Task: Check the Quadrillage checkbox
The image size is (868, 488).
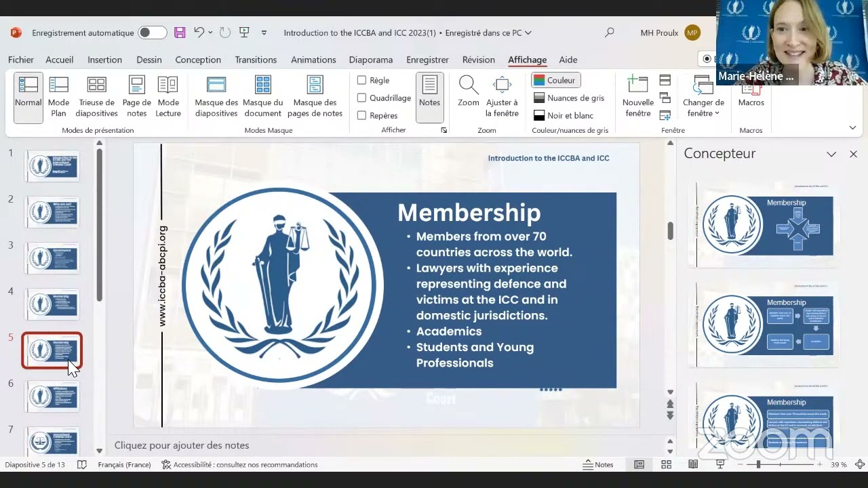Action: click(x=361, y=98)
